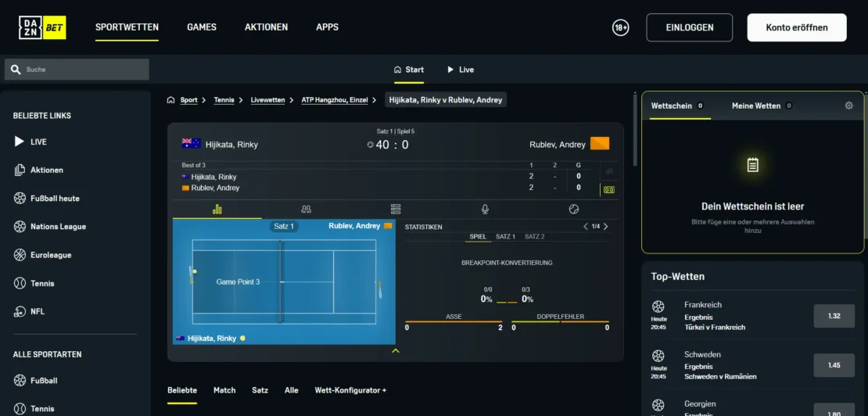The width and height of the screenshot is (868, 416).
Task: Open GAMES in top navigation
Action: point(202,27)
